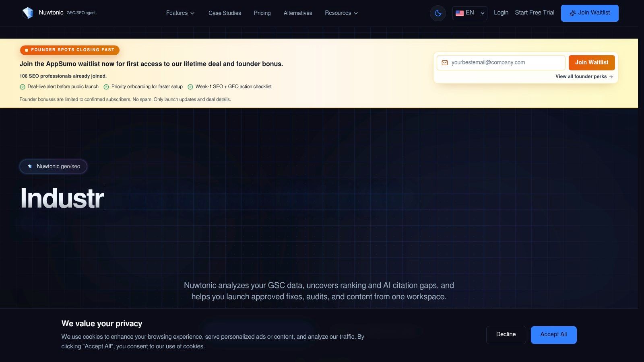The width and height of the screenshot is (644, 362).
Task: Go to the Pricing page
Action: (x=262, y=13)
